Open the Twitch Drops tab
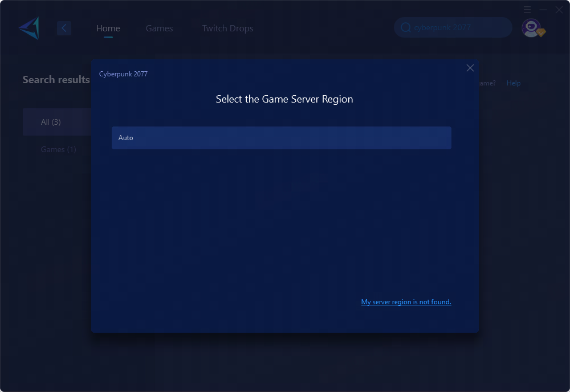 [x=227, y=28]
